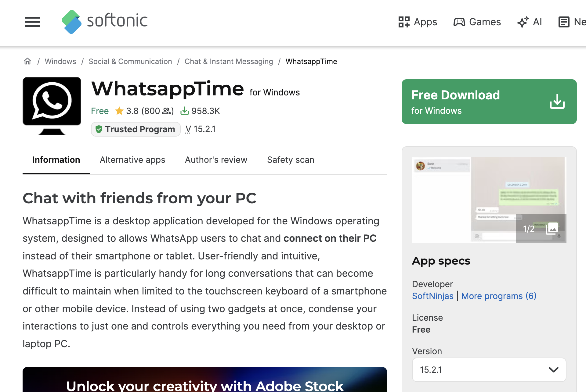The image size is (586, 392).
Task: Open the Games section
Action: [x=477, y=22]
